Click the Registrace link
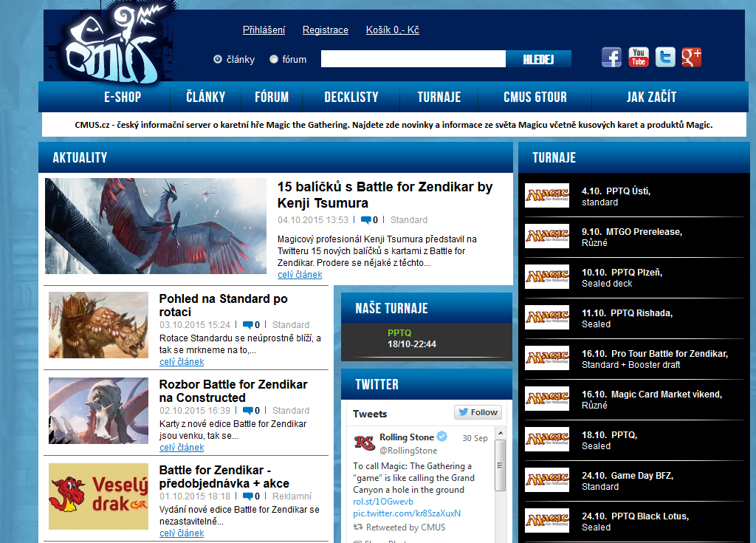The image size is (756, 543). tap(326, 30)
